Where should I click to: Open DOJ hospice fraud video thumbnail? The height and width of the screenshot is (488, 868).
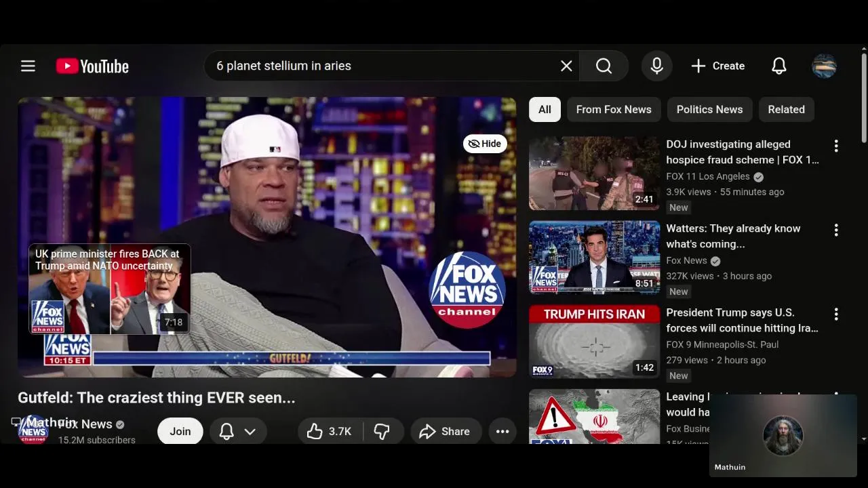coord(594,174)
